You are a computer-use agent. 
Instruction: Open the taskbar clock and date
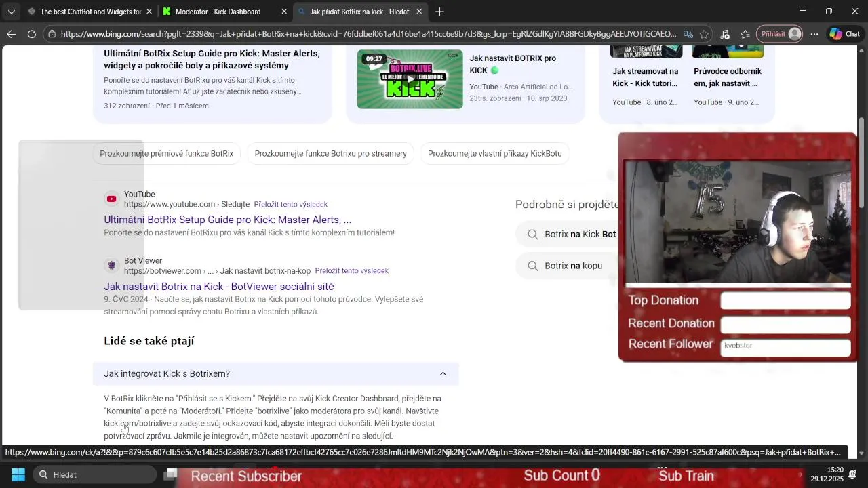point(827,474)
